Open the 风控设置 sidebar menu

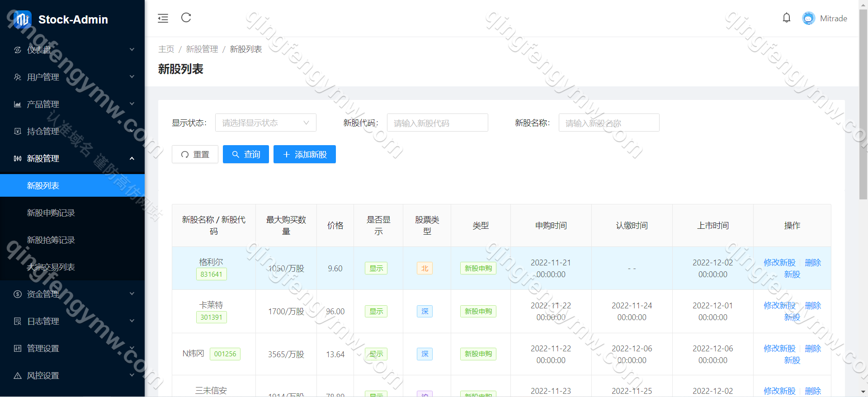coord(72,375)
